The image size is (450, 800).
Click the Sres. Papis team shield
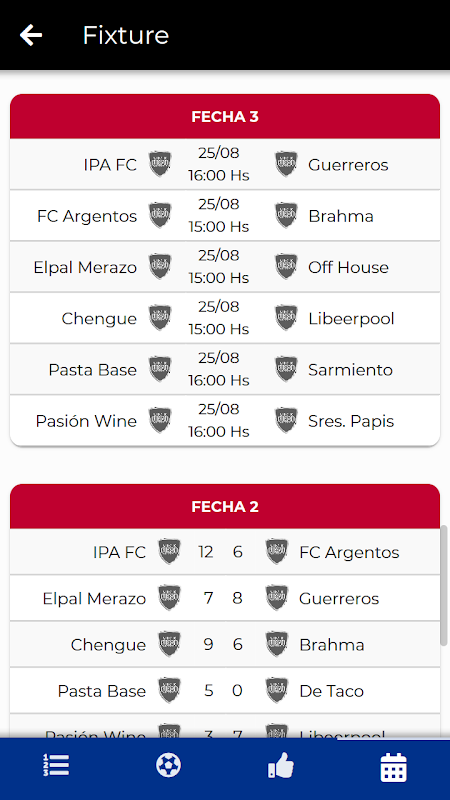coord(286,420)
